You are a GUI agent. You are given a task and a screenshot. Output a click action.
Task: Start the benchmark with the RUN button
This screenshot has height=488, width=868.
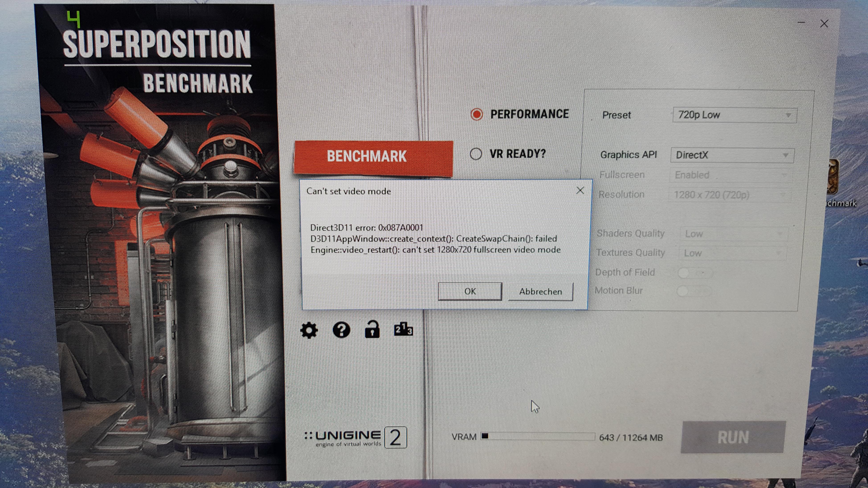point(733,437)
